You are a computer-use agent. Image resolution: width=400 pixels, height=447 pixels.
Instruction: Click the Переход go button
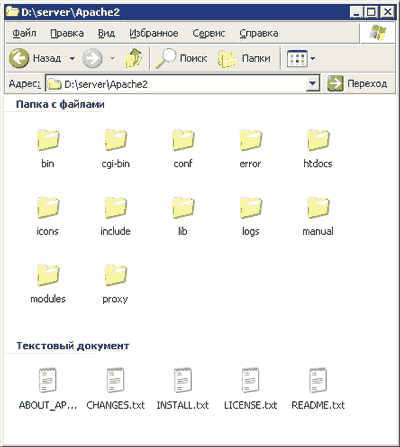(357, 83)
